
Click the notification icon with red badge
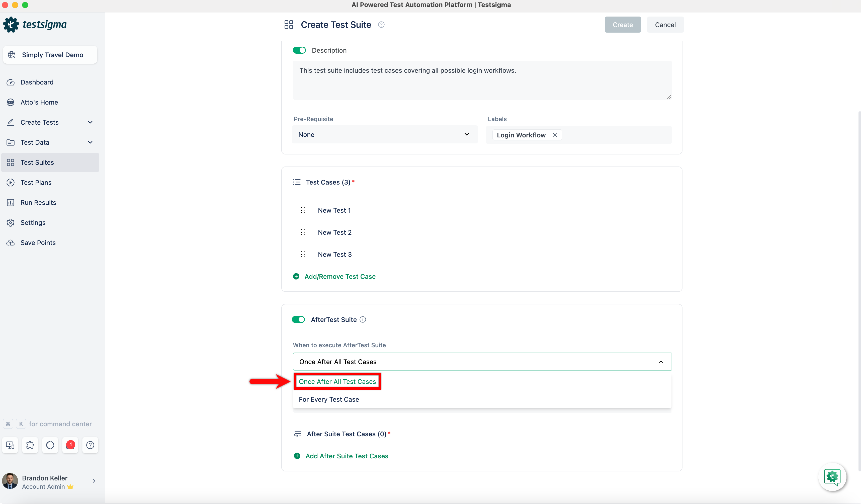tap(70, 445)
